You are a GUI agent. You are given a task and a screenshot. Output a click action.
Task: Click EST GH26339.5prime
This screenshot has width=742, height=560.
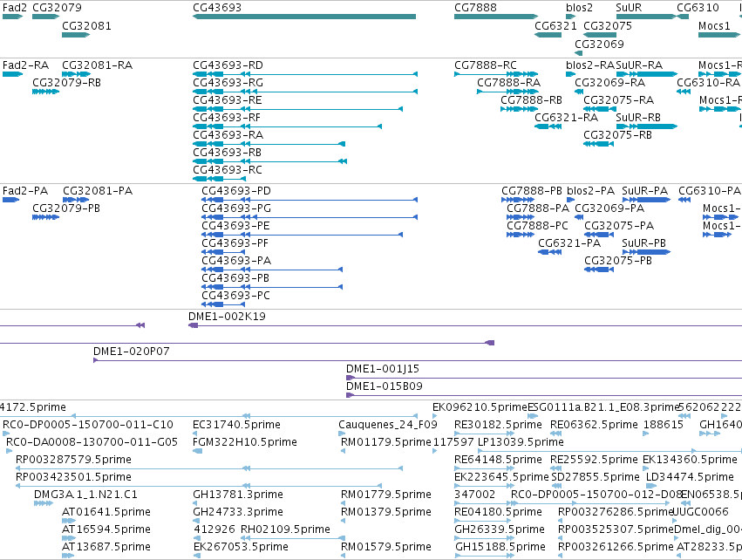coord(484,539)
